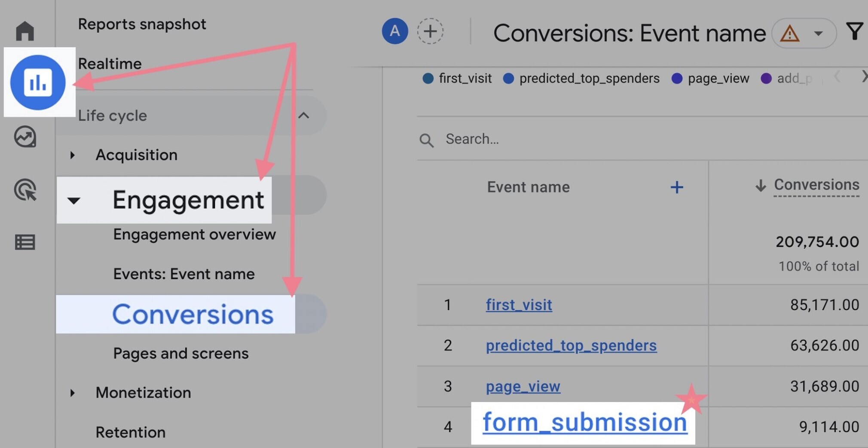Open the first_visit event link
This screenshot has height=448, width=868.
[x=519, y=305]
